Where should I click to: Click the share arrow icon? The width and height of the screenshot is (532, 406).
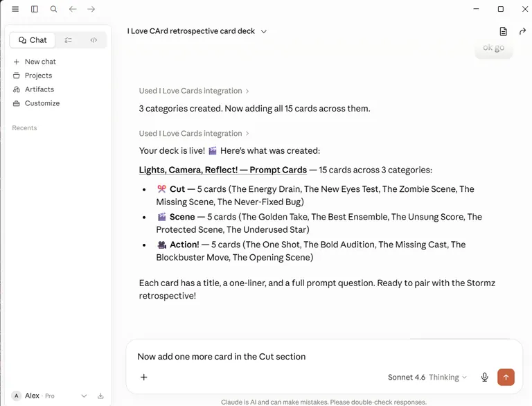click(522, 32)
